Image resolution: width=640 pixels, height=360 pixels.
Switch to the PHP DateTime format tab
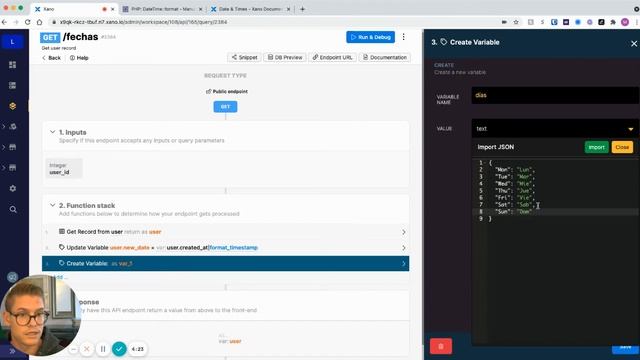tap(163, 9)
